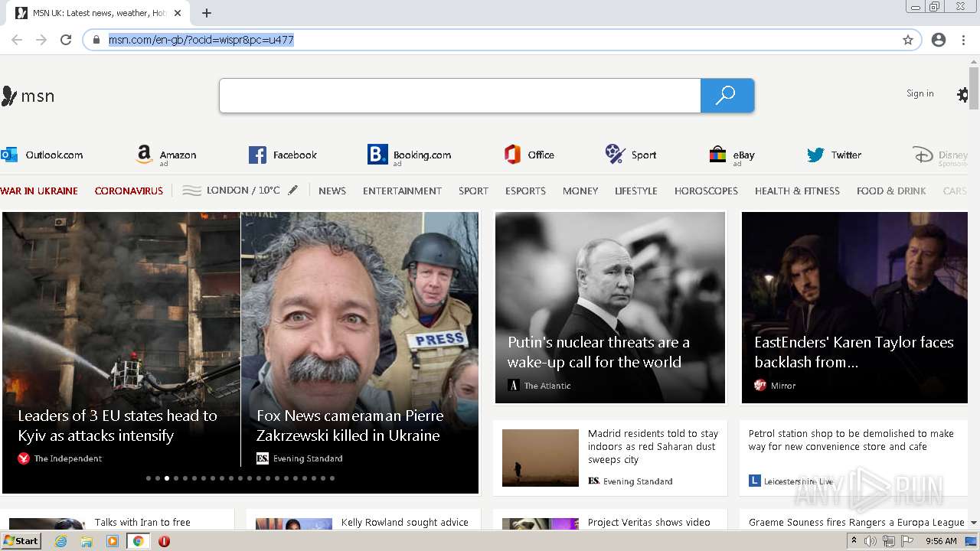Close the MSN UK tab
The image size is (980, 551).
178,13
